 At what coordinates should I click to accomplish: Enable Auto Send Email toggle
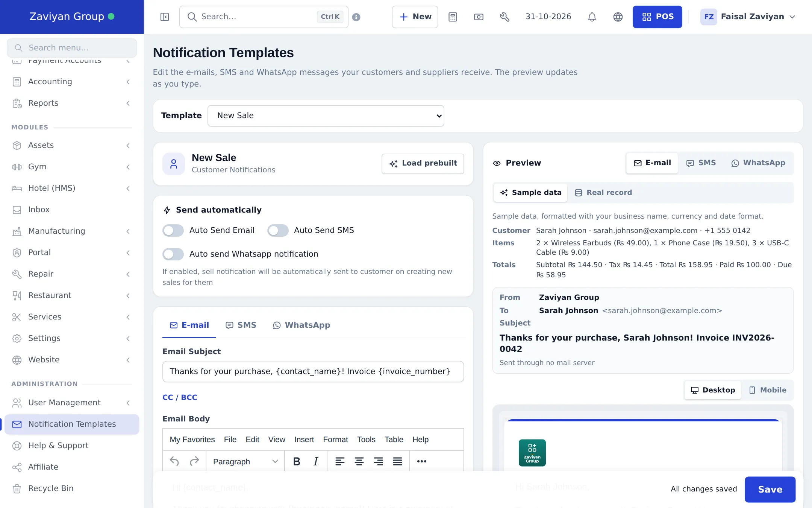pyautogui.click(x=173, y=230)
